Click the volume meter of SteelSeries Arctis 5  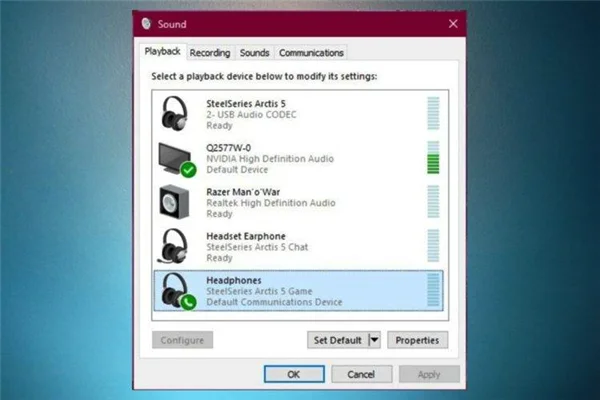tap(433, 113)
